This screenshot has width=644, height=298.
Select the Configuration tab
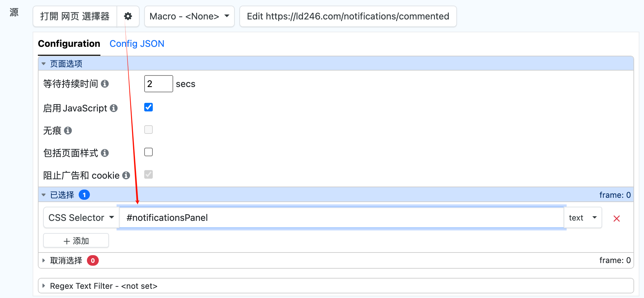click(x=69, y=44)
